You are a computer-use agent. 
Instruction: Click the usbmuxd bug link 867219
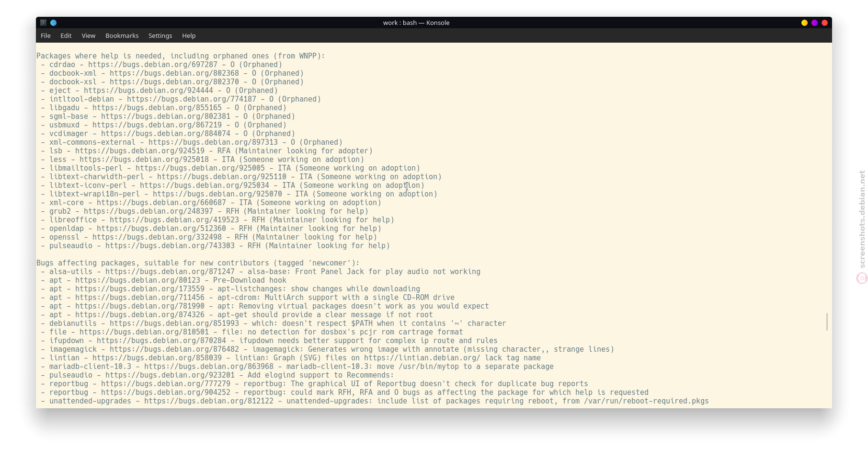pos(157,125)
